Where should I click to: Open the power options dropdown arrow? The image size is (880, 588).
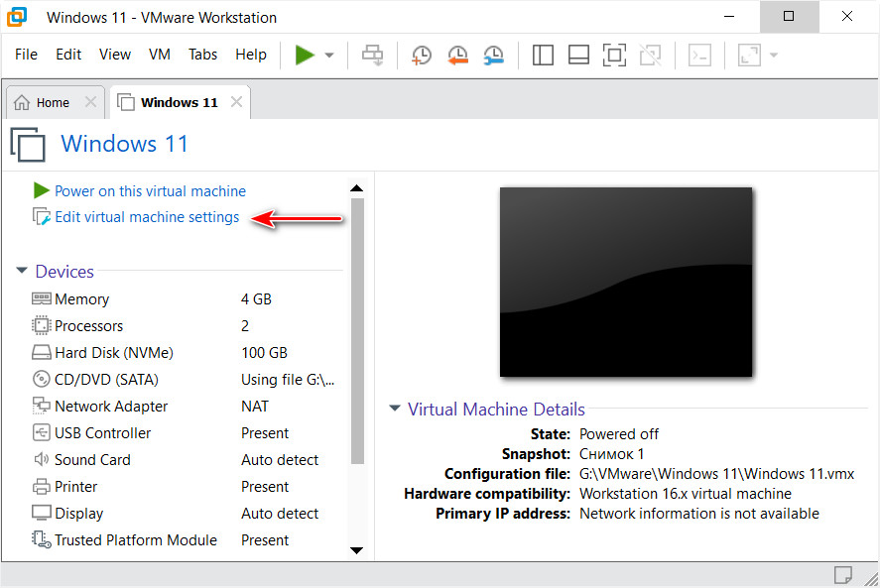[329, 55]
